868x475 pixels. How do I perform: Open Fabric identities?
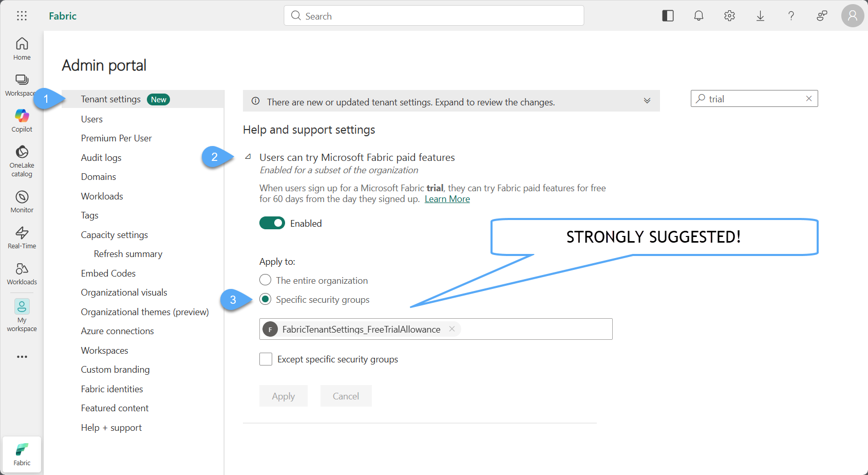pos(111,389)
